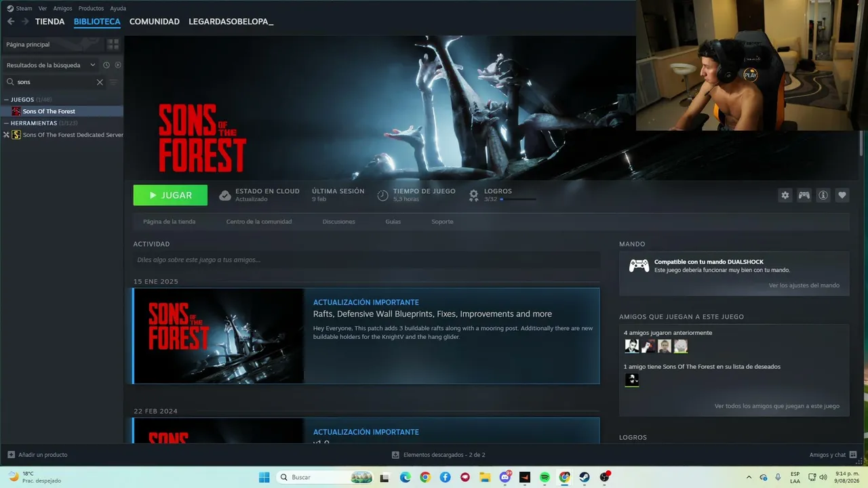Screen dimensions: 868x488
Task: Click the achievements progress bar
Action: click(518, 199)
